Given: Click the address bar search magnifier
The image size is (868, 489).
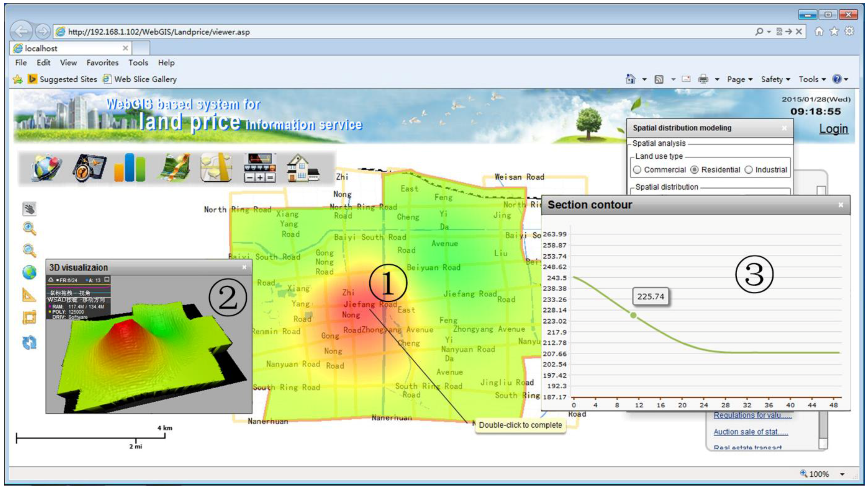Looking at the screenshot, I should (x=759, y=32).
